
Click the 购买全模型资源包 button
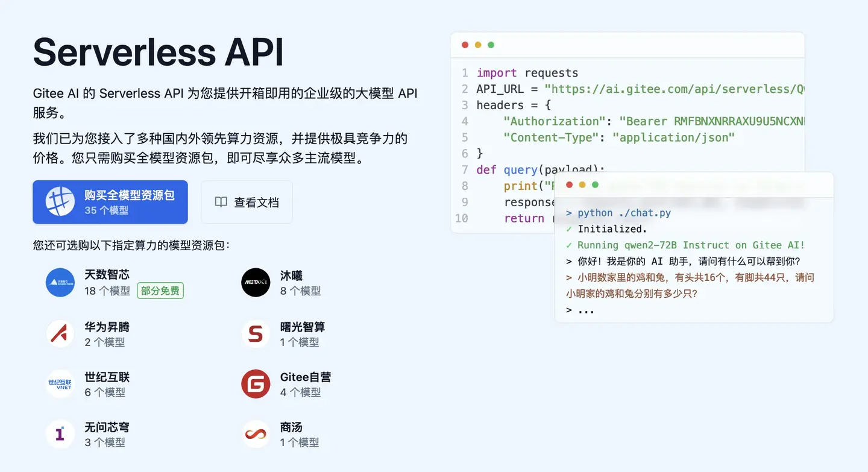(110, 201)
